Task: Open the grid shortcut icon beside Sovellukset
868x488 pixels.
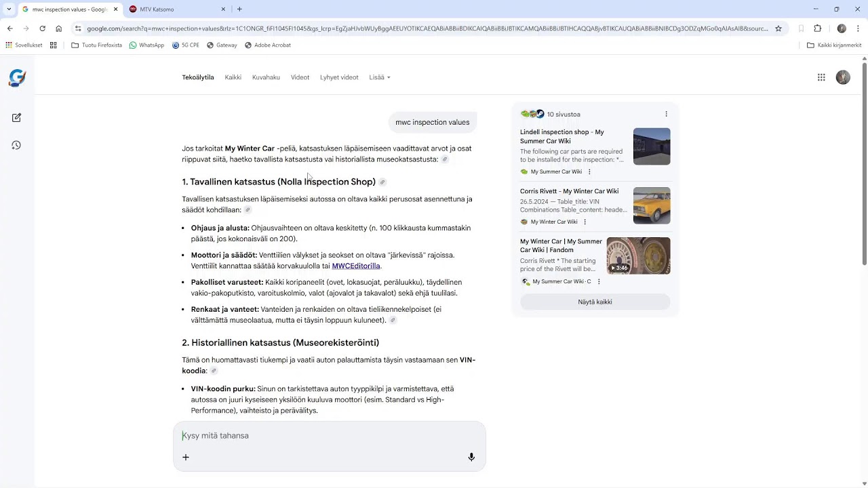Action: pyautogui.click(x=54, y=45)
